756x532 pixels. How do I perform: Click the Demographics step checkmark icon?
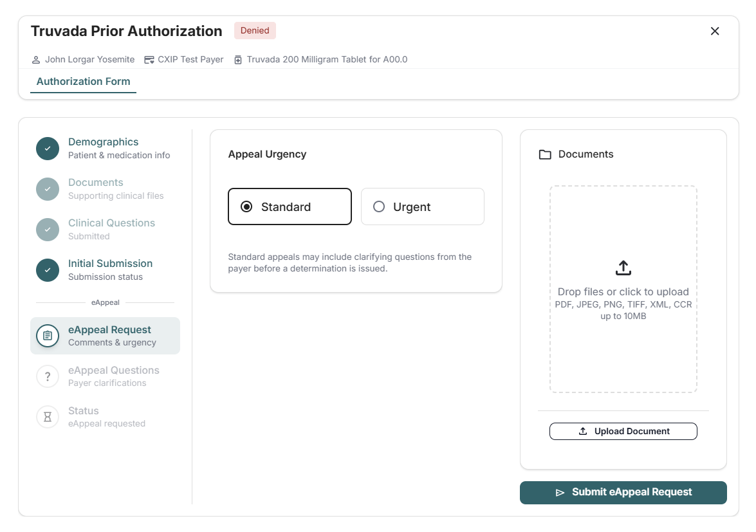[48, 149]
